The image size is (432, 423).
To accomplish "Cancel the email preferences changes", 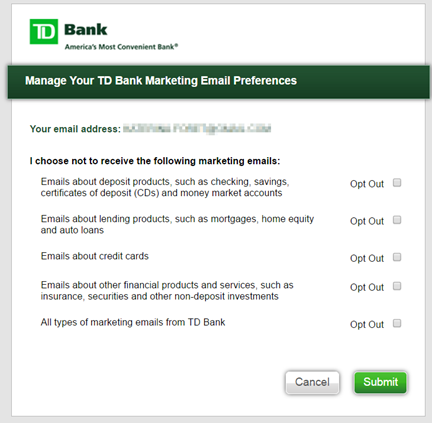I will click(x=312, y=382).
